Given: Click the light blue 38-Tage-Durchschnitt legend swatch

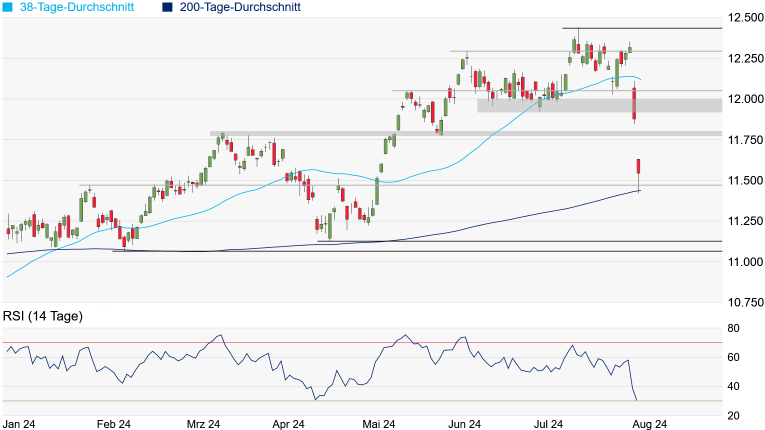Looking at the screenshot, I should [7, 8].
